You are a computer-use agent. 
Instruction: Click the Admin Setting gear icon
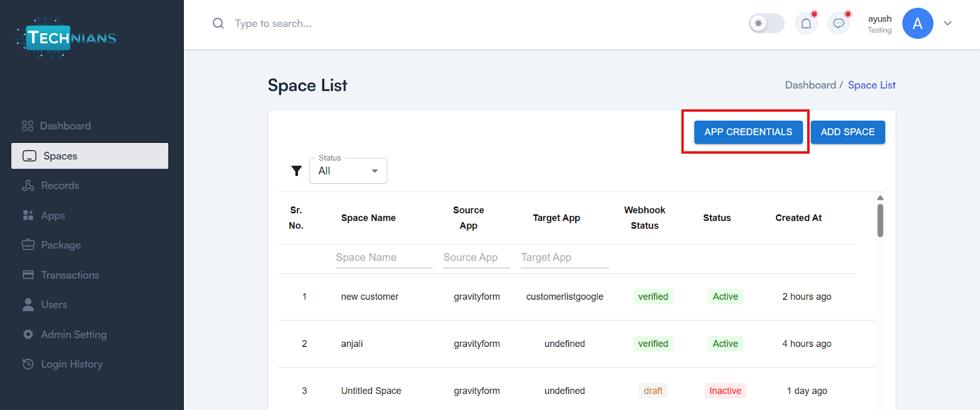point(28,335)
